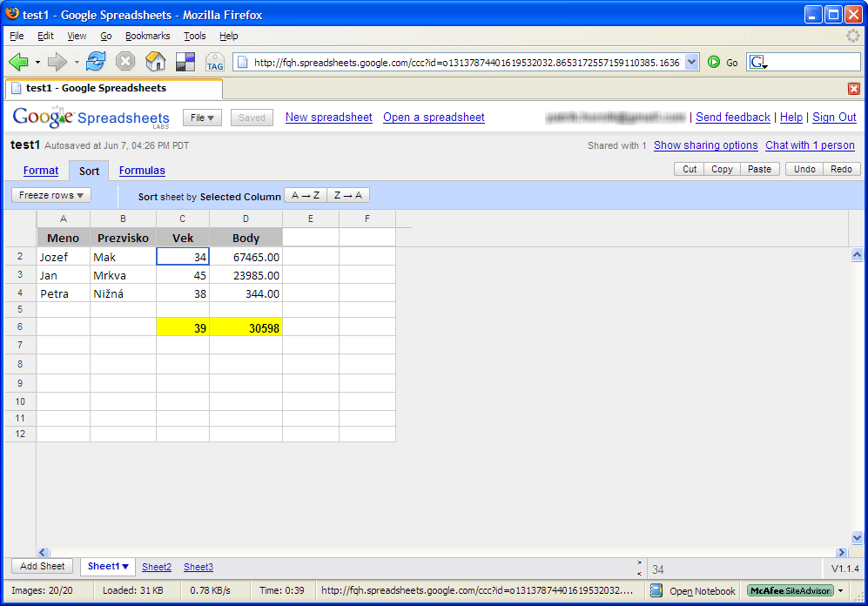Click the Firefox Forward arrow button

point(57,62)
